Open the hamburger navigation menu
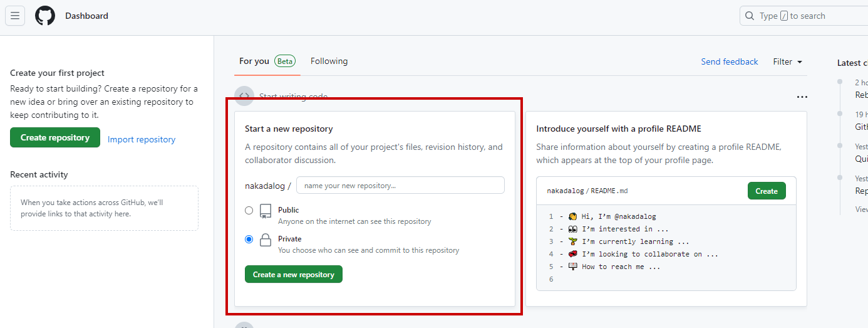This screenshot has height=328, width=868. 15,16
